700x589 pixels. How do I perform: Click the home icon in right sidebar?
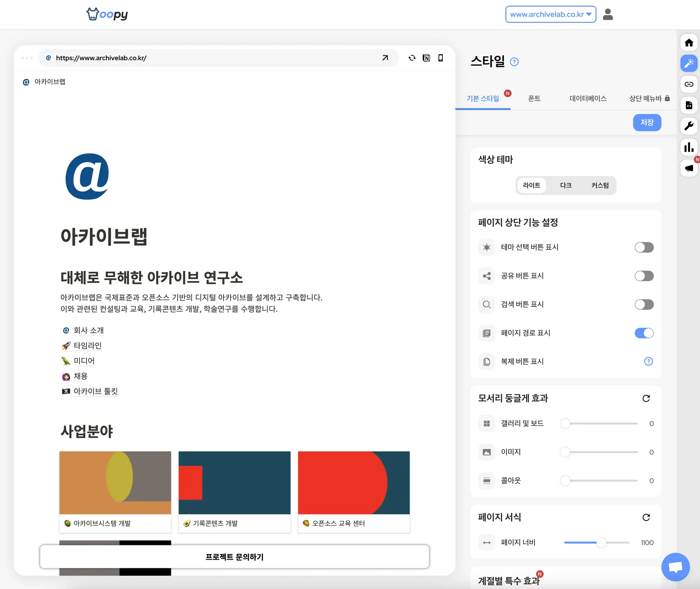click(x=689, y=43)
